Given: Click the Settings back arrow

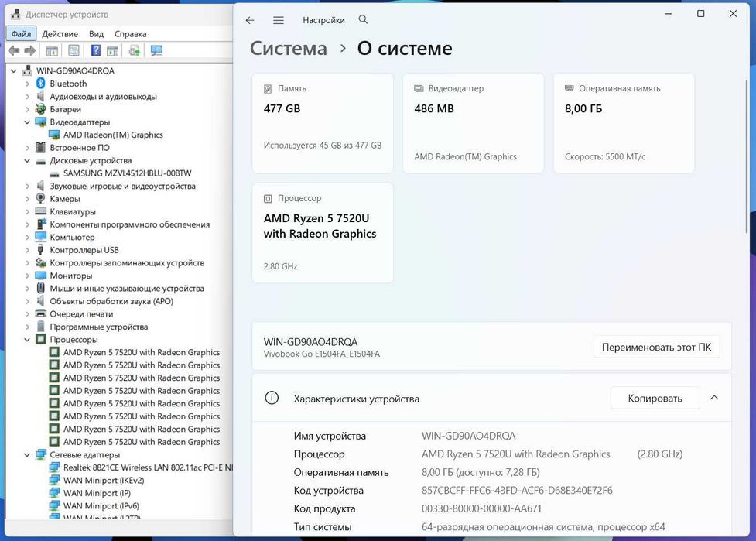Looking at the screenshot, I should pos(250,20).
